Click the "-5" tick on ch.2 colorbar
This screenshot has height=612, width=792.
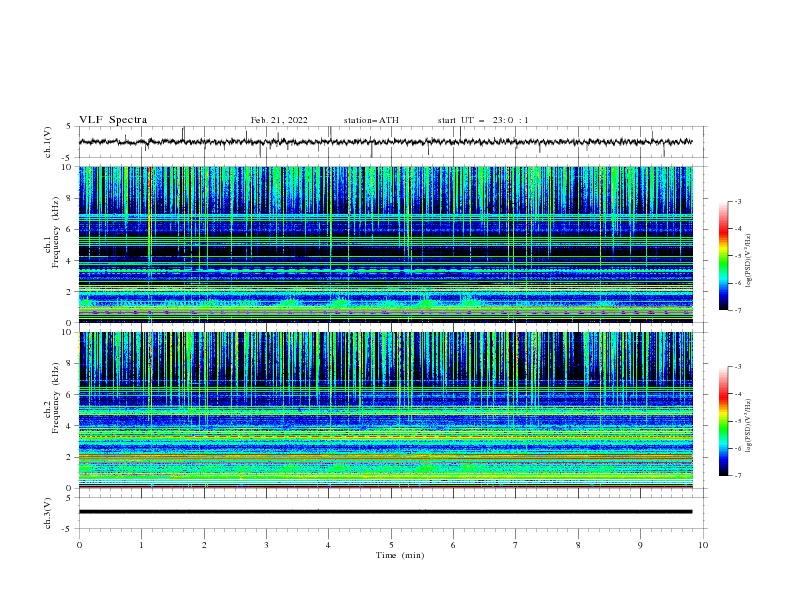[x=737, y=421]
